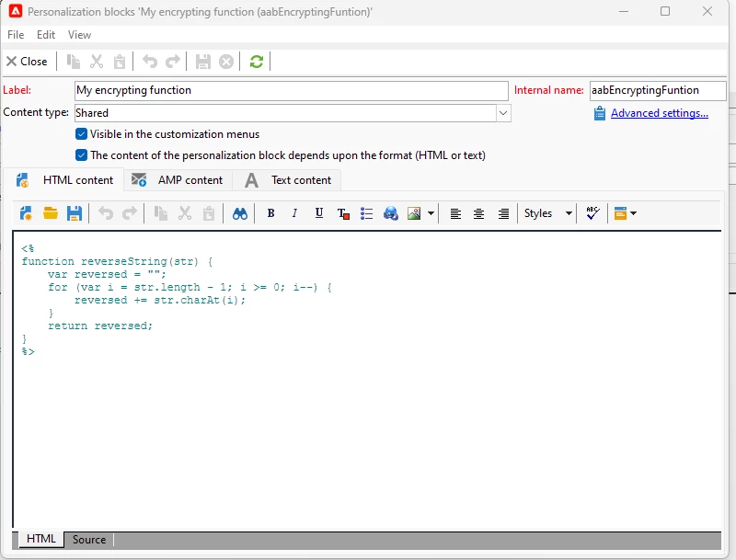Click the top toolbar undo arrow
The height and width of the screenshot is (560, 736).
(x=150, y=62)
